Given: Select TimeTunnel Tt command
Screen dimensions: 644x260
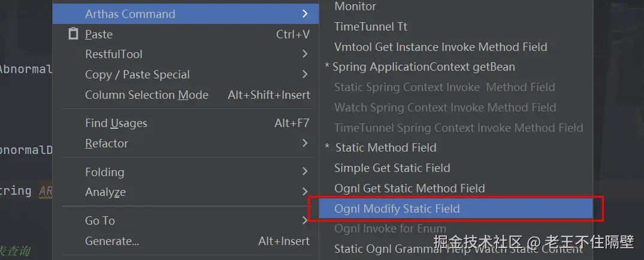Looking at the screenshot, I should point(371,26).
